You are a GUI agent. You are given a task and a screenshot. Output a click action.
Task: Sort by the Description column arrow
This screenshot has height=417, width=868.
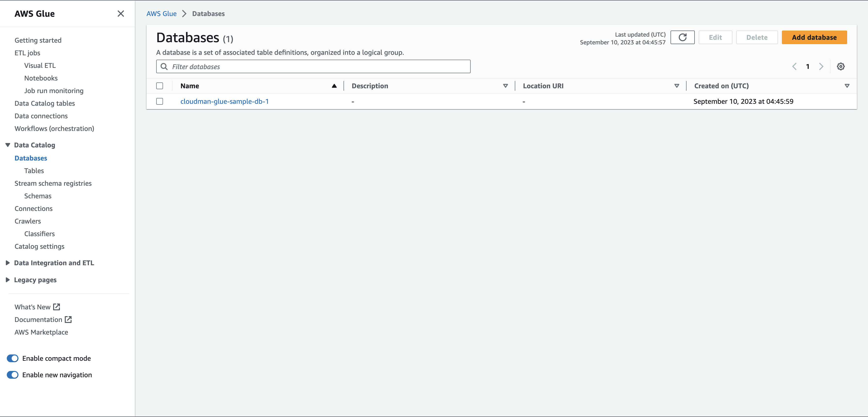[x=505, y=86]
